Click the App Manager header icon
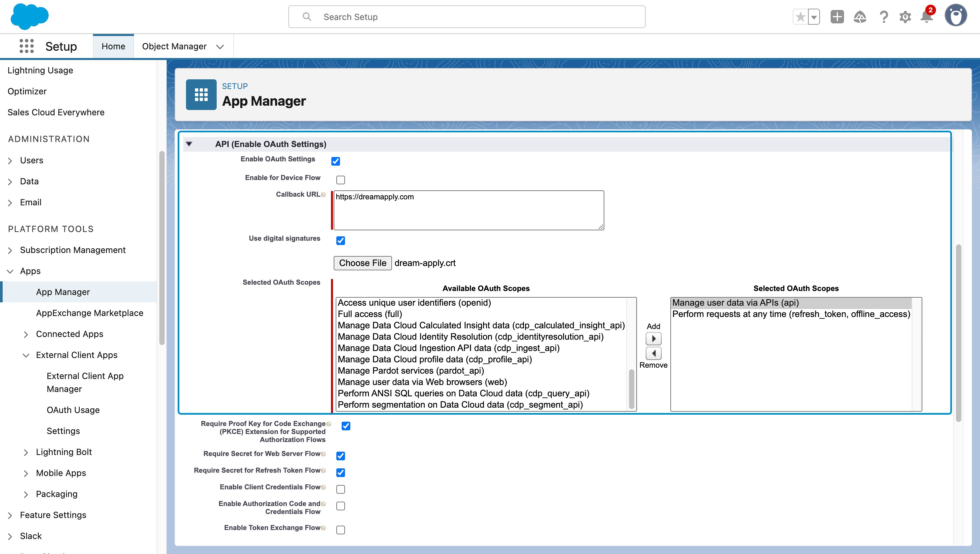 point(201,94)
